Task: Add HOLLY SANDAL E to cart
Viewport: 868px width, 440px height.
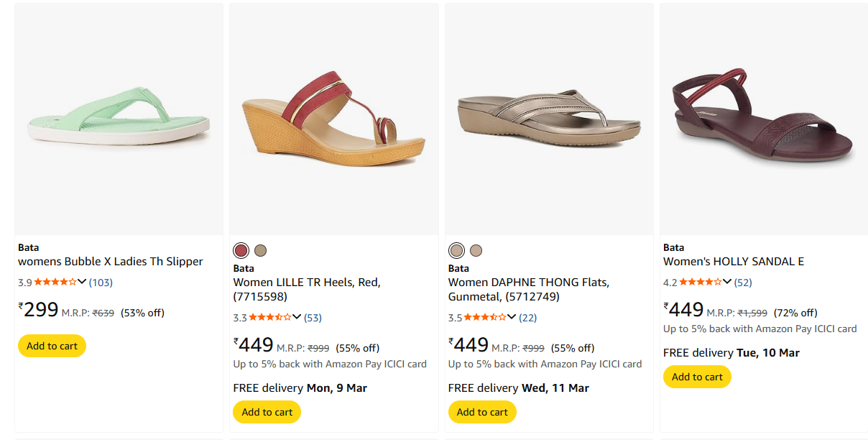Action: coord(697,377)
